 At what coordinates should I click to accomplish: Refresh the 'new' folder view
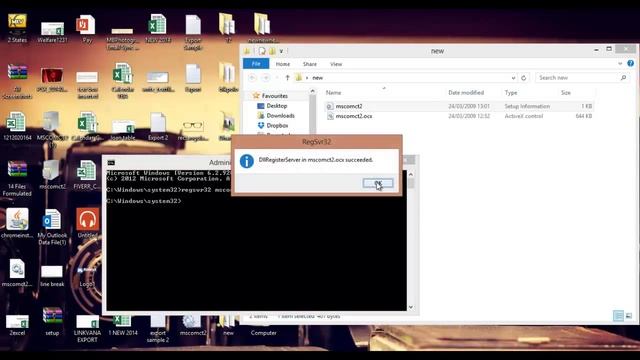(524, 78)
